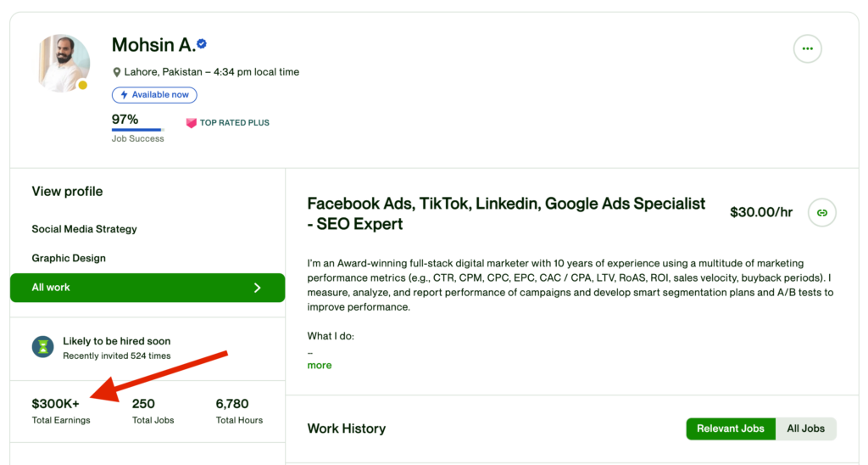868x465 pixels.
Task: Switch to All Jobs view
Action: tap(805, 429)
